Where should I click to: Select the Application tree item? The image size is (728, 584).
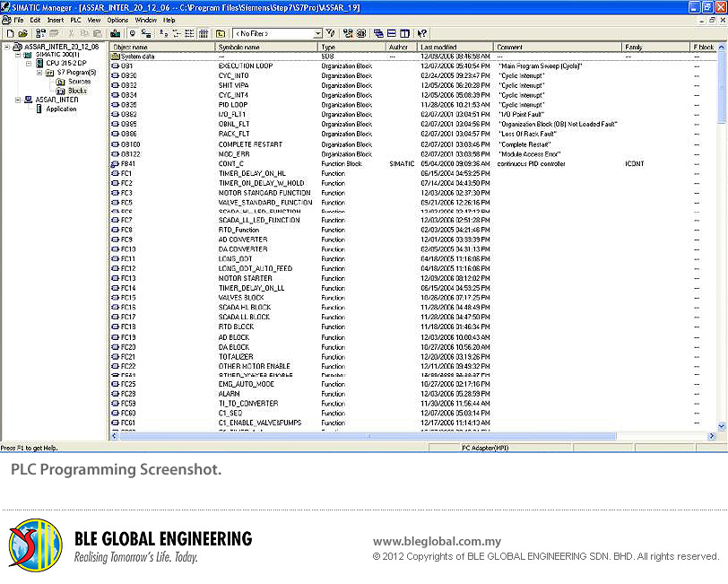coord(61,109)
